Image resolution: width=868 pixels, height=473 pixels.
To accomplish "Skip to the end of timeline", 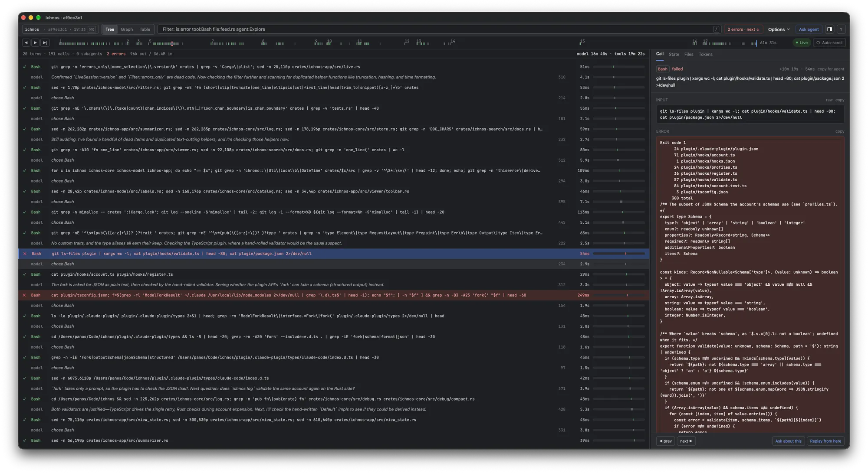I will click(x=45, y=42).
